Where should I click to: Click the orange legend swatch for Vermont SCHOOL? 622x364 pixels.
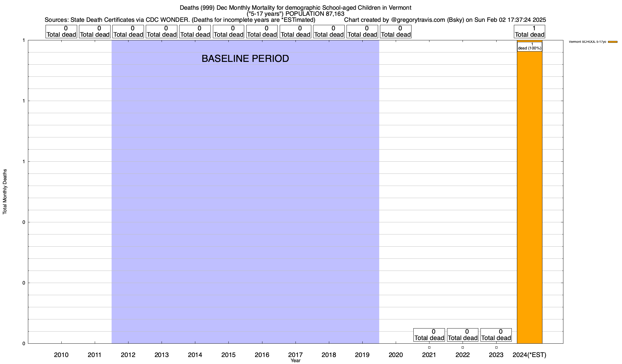point(613,42)
